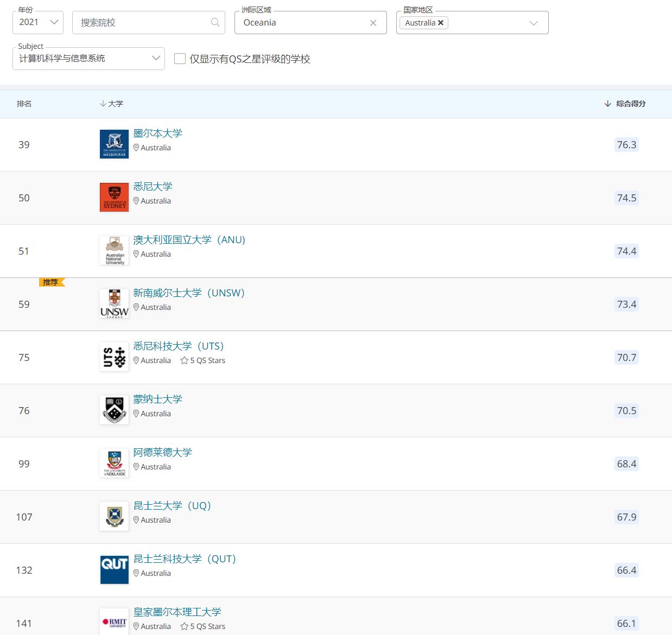672x635 pixels.
Task: Click rank 76 in the ranking column
Action: (x=24, y=411)
